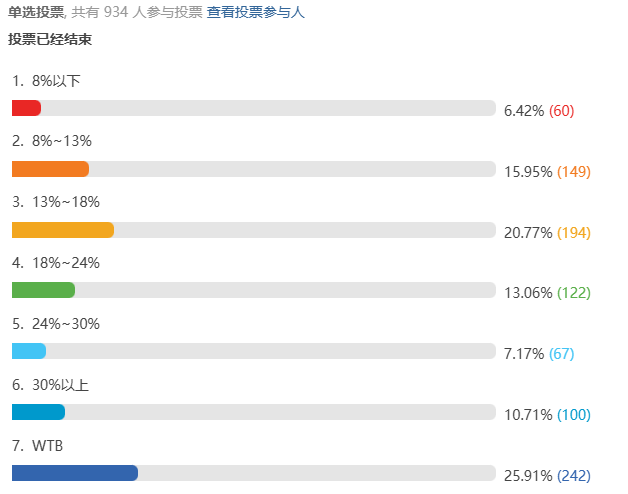
Task: Click the orange 8%~13% result bar
Action: (x=50, y=169)
